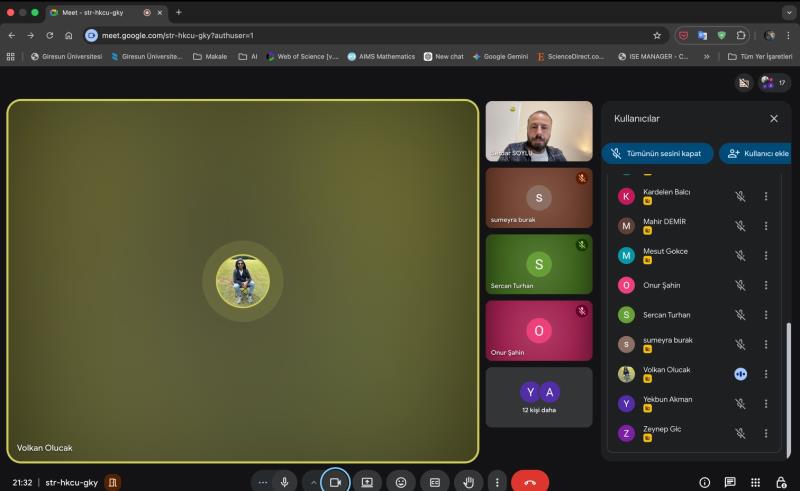800x491 pixels.
Task: Open meeting details info icon
Action: 704,482
